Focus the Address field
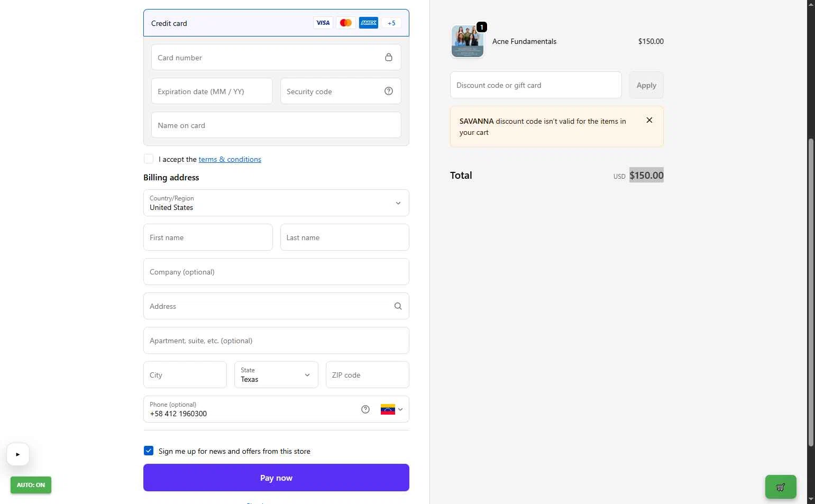815x504 pixels. click(x=276, y=306)
